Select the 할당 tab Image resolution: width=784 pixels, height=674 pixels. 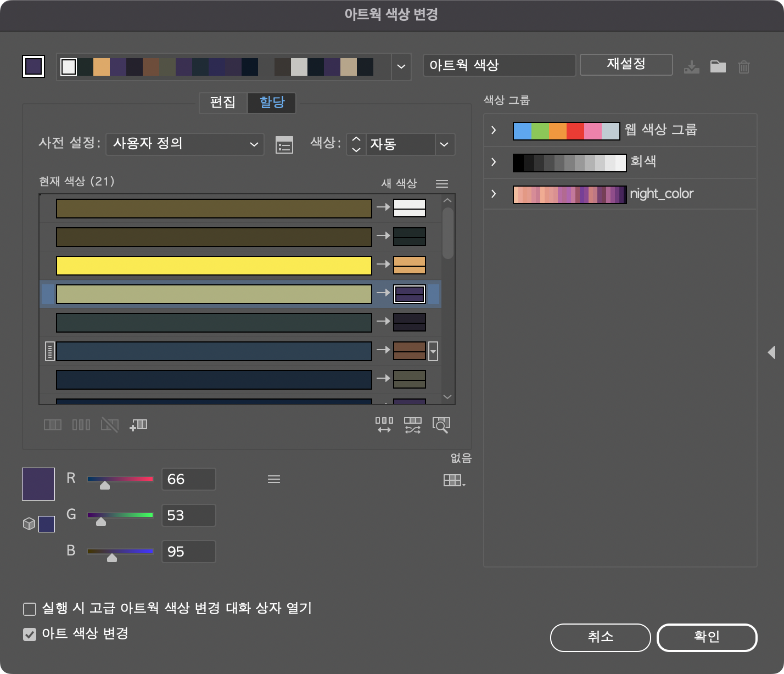click(271, 103)
